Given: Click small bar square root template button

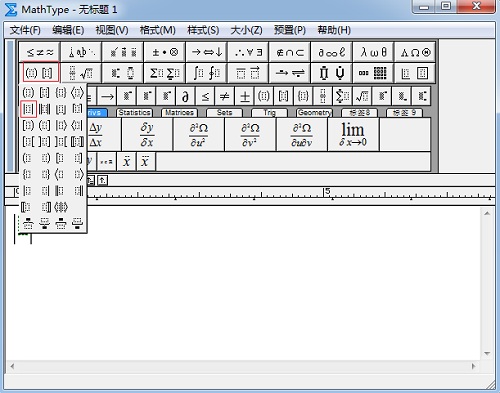Looking at the screenshot, I should coord(362,97).
